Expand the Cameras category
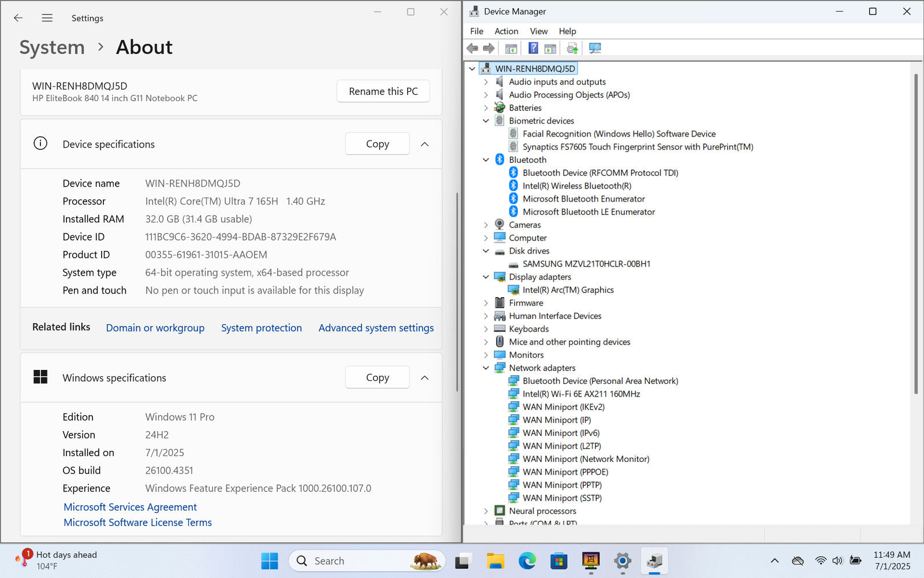Image resolution: width=924 pixels, height=578 pixels. pos(486,225)
